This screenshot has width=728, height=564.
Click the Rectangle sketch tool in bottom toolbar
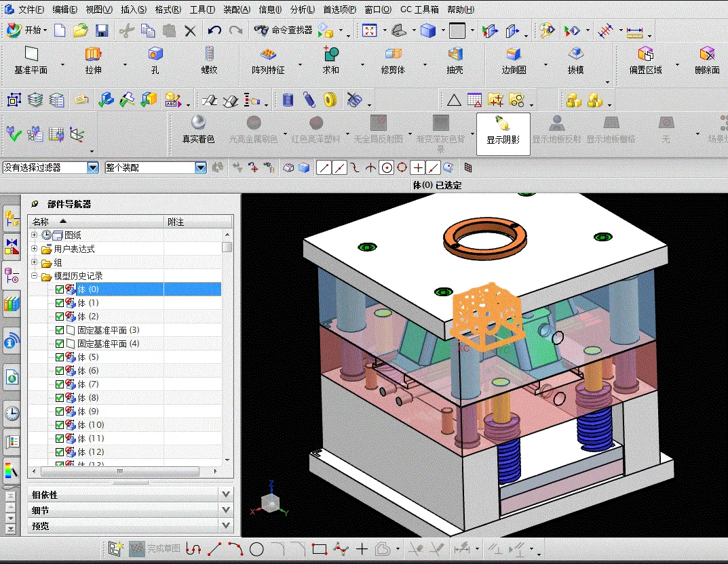[x=320, y=549]
